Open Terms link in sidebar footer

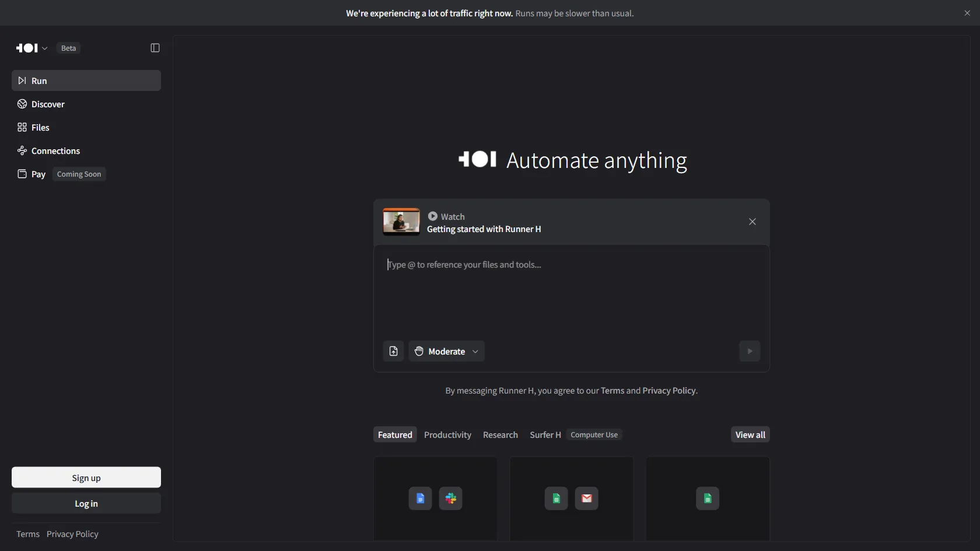[x=28, y=534]
